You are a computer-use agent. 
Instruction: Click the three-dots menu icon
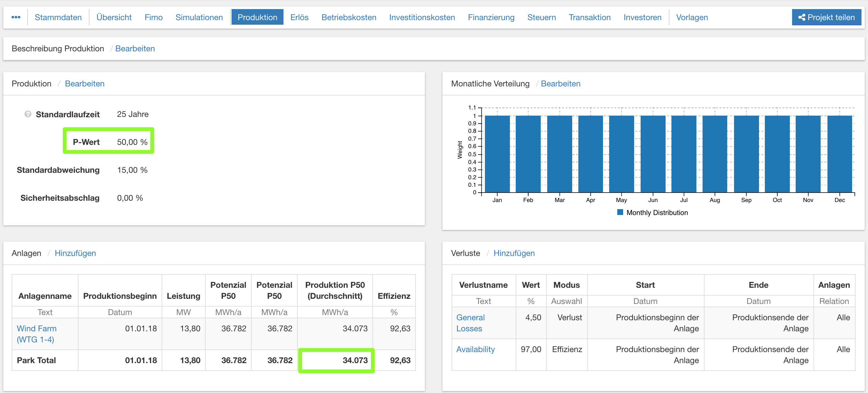click(16, 17)
